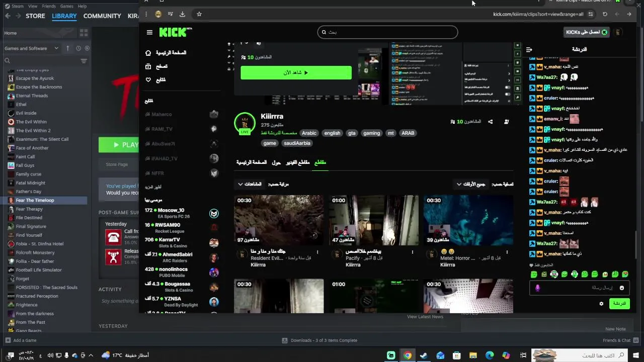Open Steam LIBRARY tab
The image size is (644, 362).
(x=64, y=16)
